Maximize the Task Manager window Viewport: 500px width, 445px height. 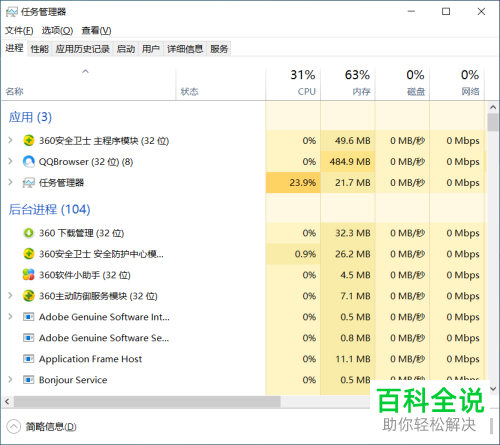click(446, 12)
